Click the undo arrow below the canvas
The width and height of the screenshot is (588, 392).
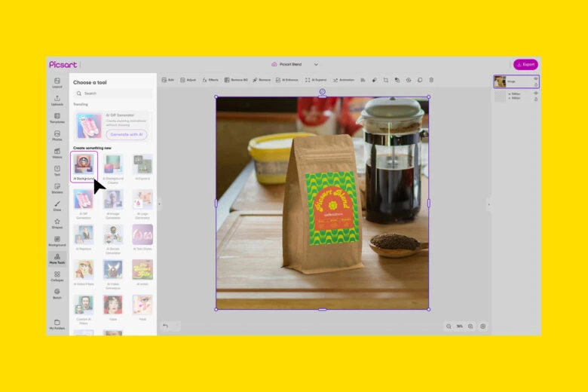point(165,326)
